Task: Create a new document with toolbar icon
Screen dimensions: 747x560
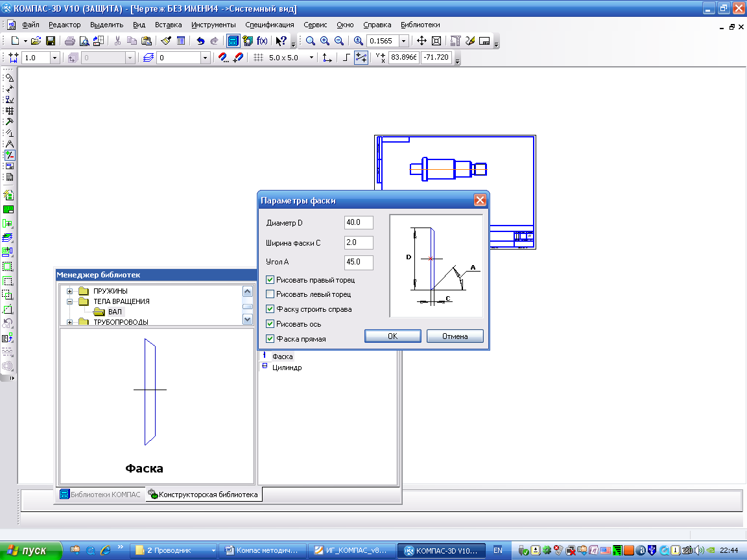Action: point(15,41)
